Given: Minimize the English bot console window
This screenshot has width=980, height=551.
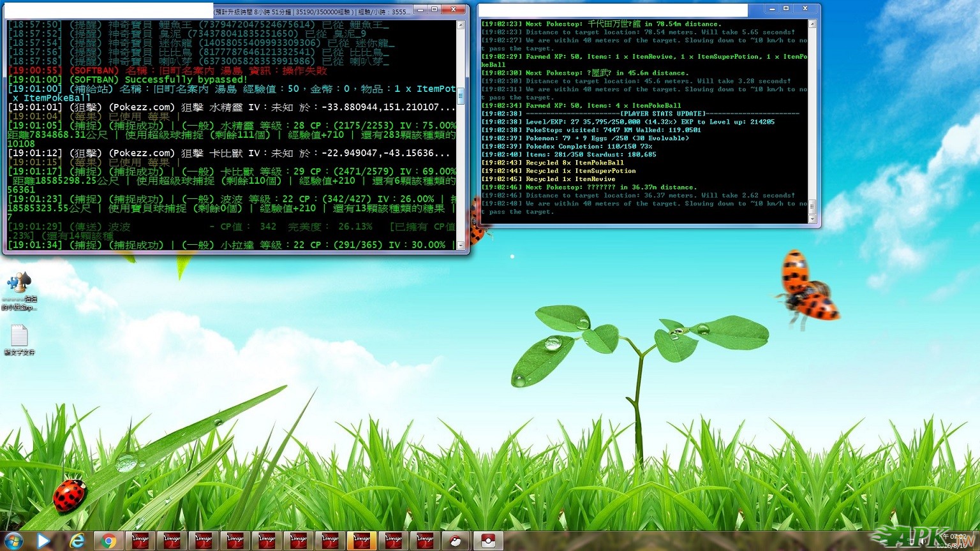Looking at the screenshot, I should [x=772, y=9].
